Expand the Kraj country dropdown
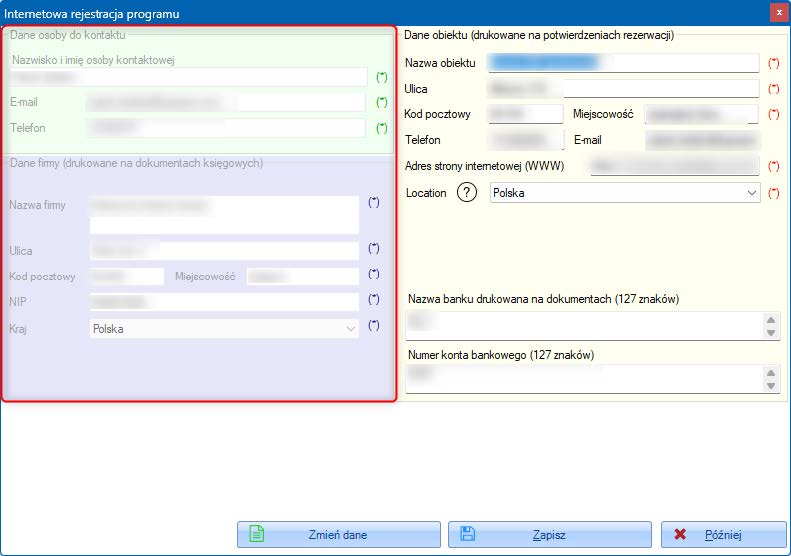 click(x=224, y=328)
